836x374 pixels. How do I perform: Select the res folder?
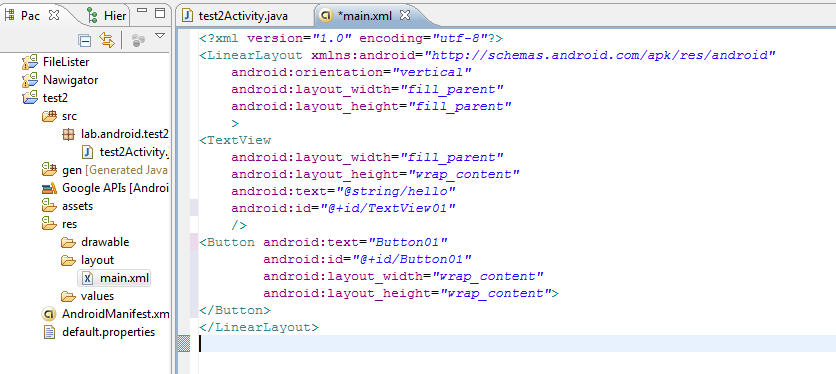pos(69,224)
